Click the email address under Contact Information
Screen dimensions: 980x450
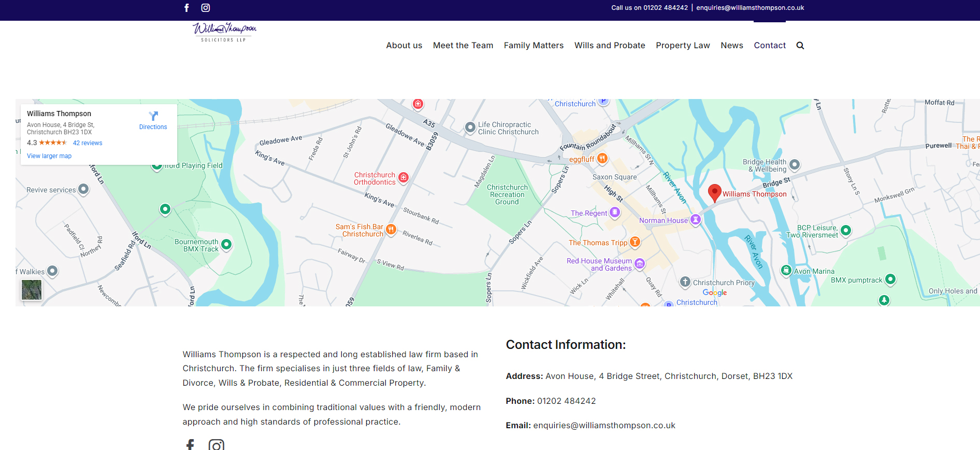(604, 426)
